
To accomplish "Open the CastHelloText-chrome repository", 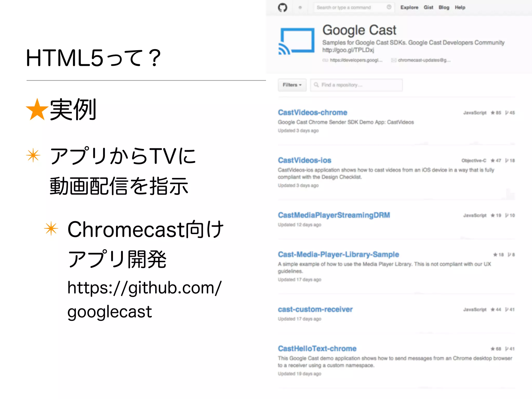I will 317,349.
